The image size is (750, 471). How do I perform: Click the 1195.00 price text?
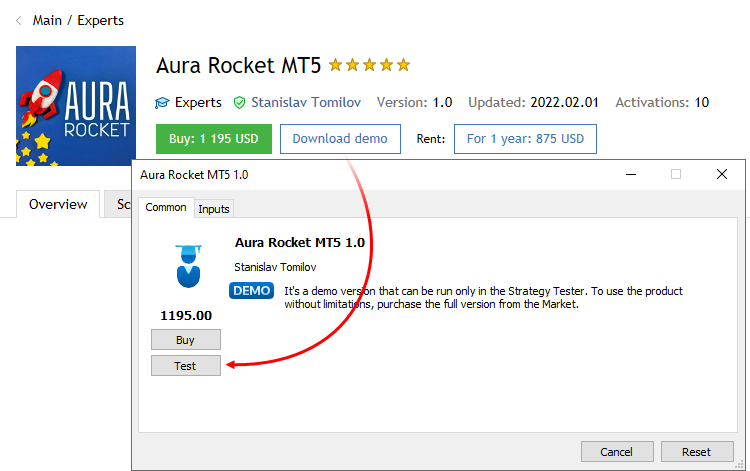[x=186, y=316]
